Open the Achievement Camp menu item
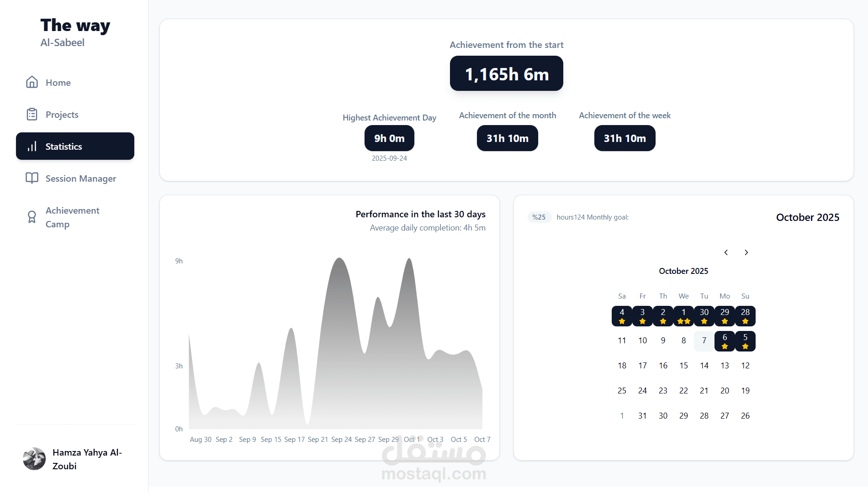This screenshot has height=493, width=868. (x=75, y=217)
